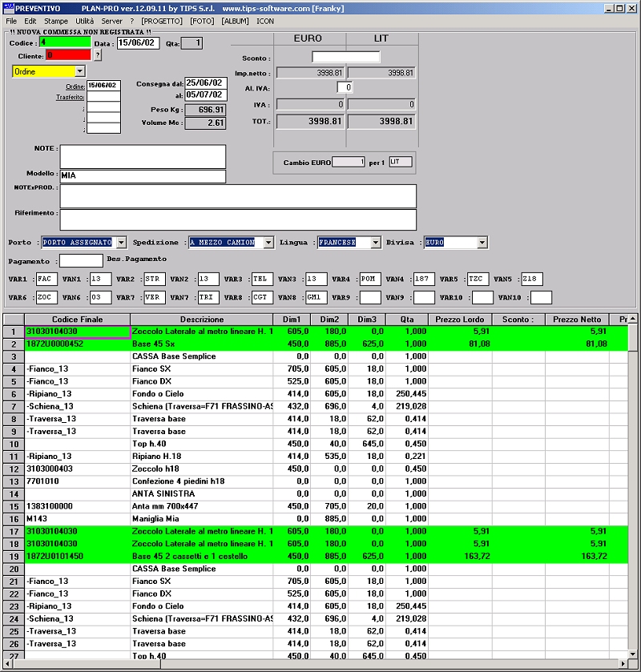Expand the Spedizione dropdown
This screenshot has height=672, width=641.
click(268, 243)
